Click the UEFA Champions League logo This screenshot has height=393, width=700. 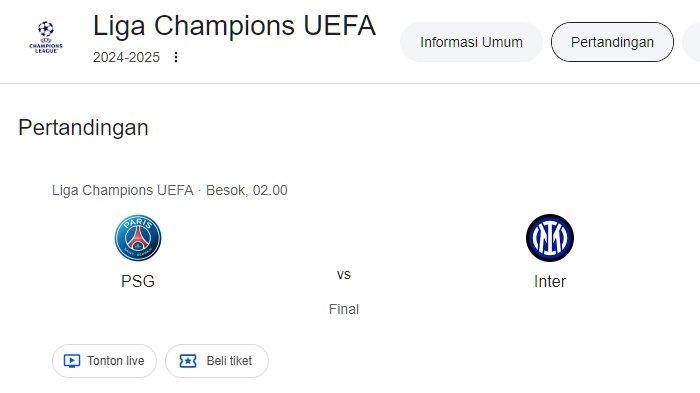pos(46,38)
